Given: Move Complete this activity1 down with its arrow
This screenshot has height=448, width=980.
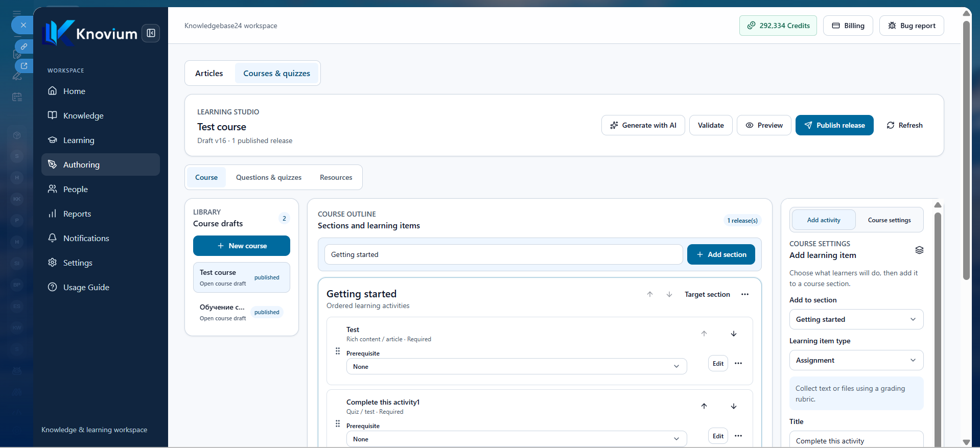Looking at the screenshot, I should click(734, 406).
